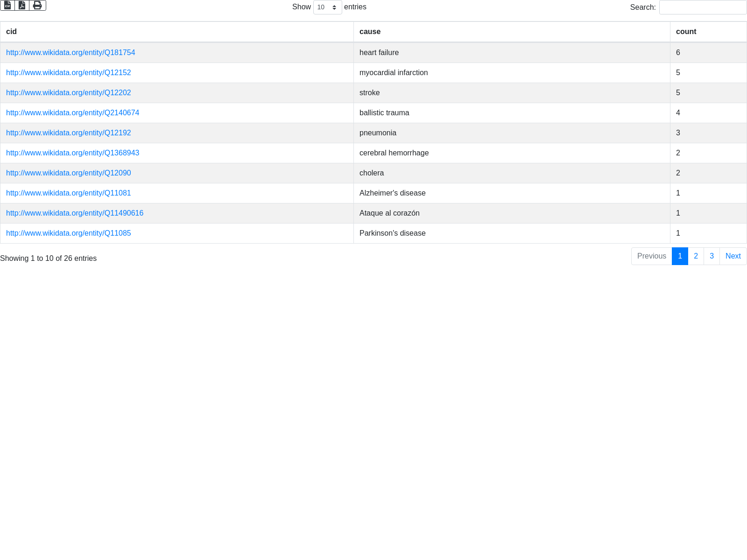Follow the Q12202 stroke entity link

click(x=69, y=93)
